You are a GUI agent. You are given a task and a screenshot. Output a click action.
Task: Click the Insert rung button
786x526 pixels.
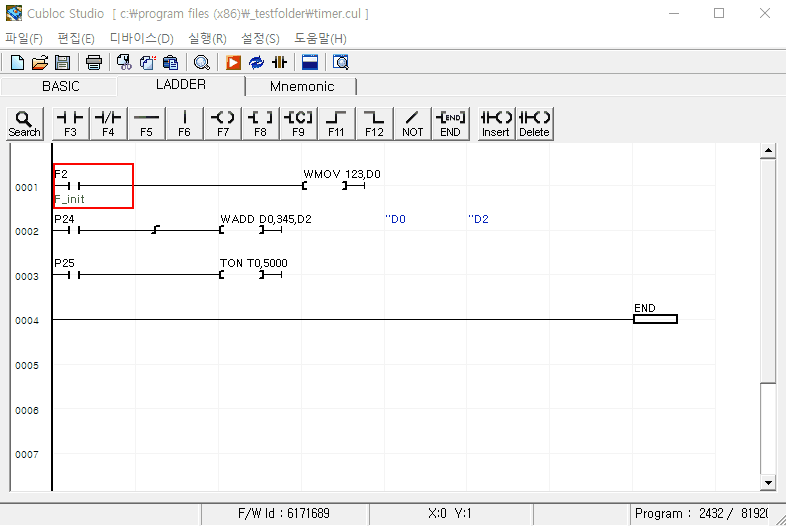click(x=496, y=123)
